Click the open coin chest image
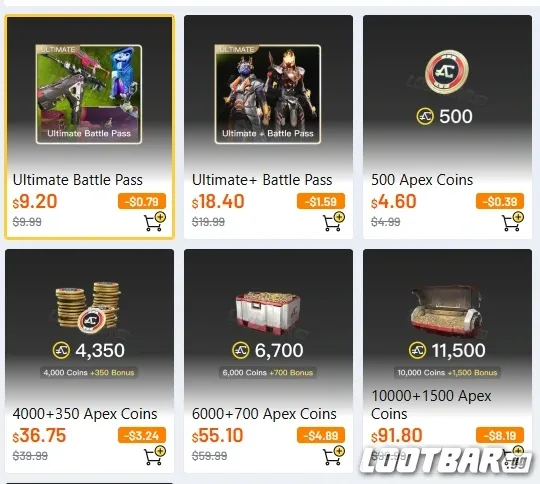Viewport: 540px width, 484px height. point(447,309)
